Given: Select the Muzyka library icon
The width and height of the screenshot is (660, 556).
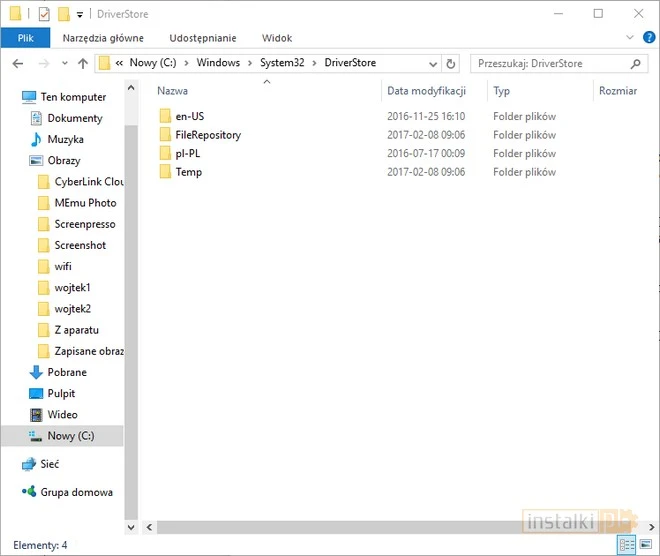Looking at the screenshot, I should (35, 140).
